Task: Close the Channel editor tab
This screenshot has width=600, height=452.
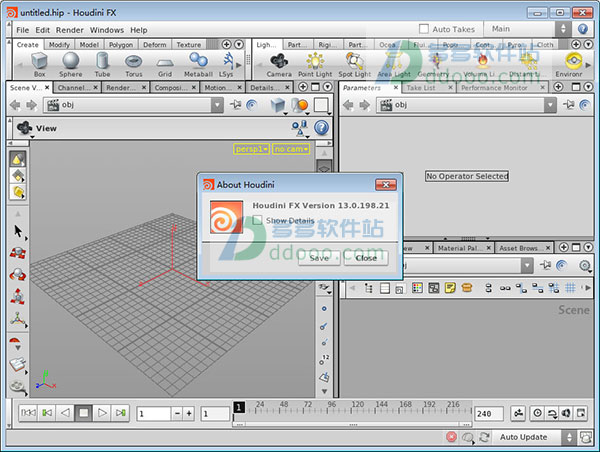Action: pos(95,88)
